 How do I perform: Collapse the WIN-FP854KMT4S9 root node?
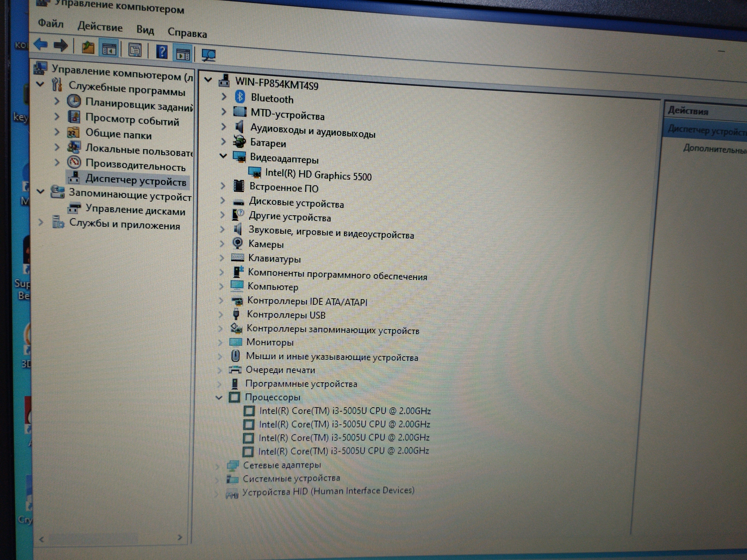click(208, 80)
